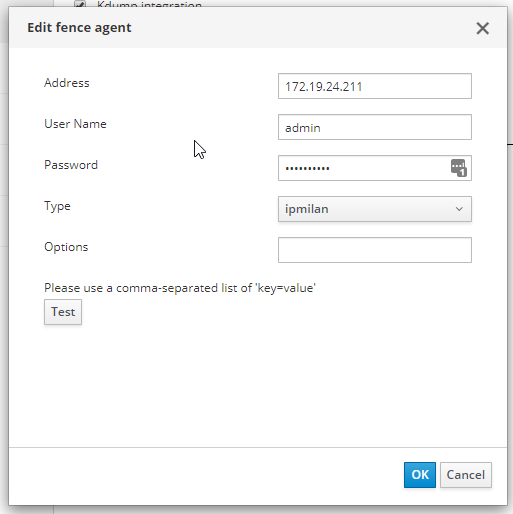Viewport: 513px width, 514px height.
Task: Click the Password label text
Action: click(x=71, y=165)
